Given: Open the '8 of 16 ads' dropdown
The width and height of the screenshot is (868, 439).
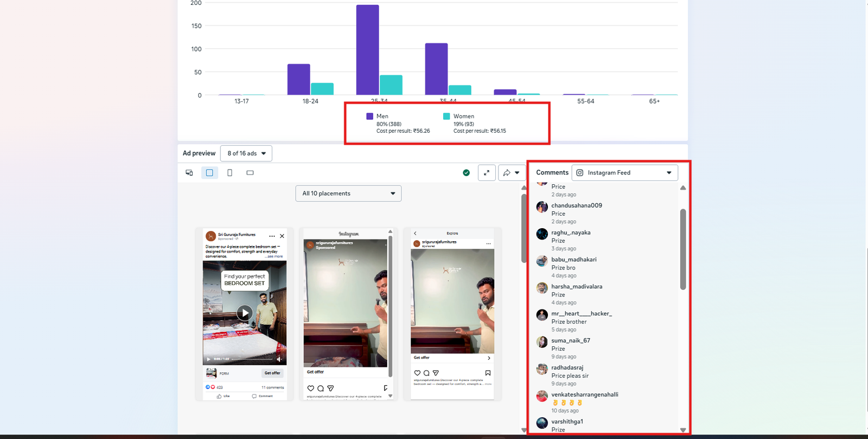Looking at the screenshot, I should (246, 153).
